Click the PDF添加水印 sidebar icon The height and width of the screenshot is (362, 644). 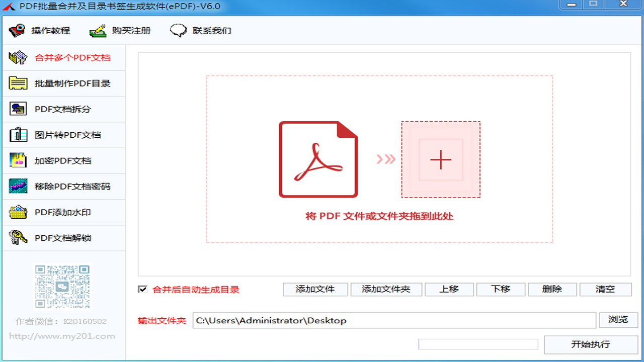(x=18, y=212)
